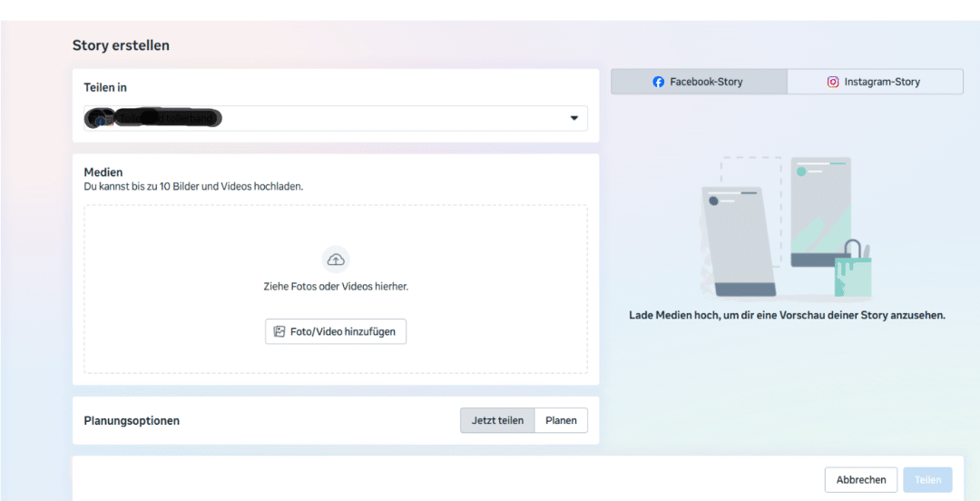The image size is (980, 501).
Task: Click the profile avatar in the Teilen in field
Action: tap(102, 119)
